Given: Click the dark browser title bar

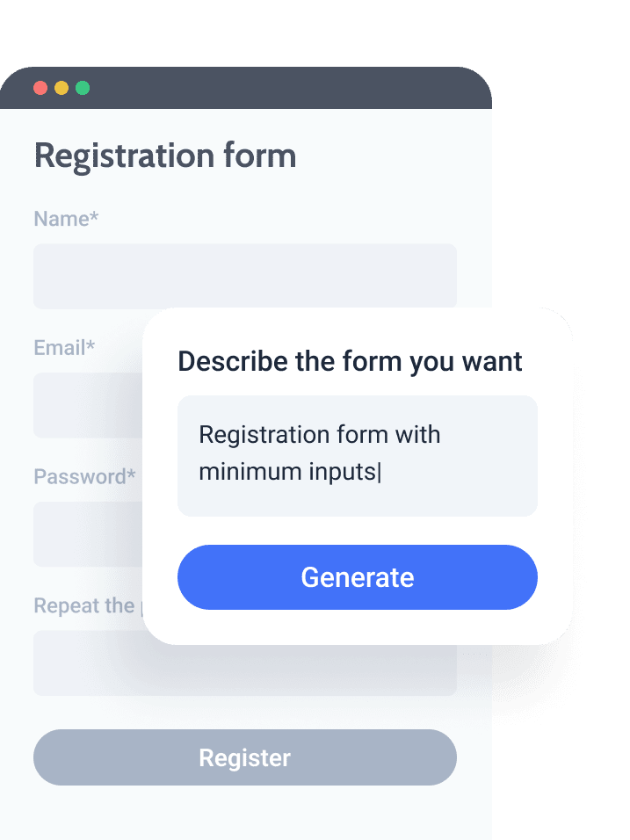Looking at the screenshot, I should 264,88.
